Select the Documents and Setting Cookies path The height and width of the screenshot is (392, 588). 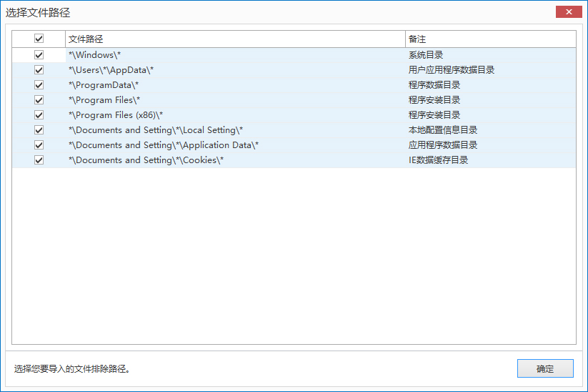click(146, 160)
